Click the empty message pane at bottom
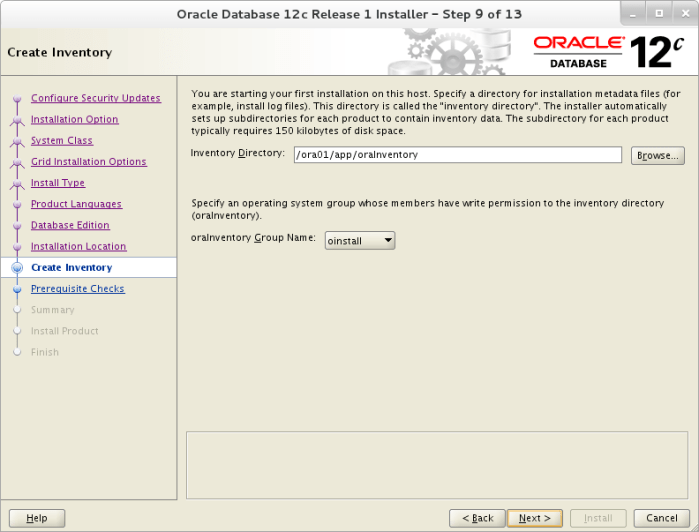The image size is (699, 532). (x=437, y=465)
